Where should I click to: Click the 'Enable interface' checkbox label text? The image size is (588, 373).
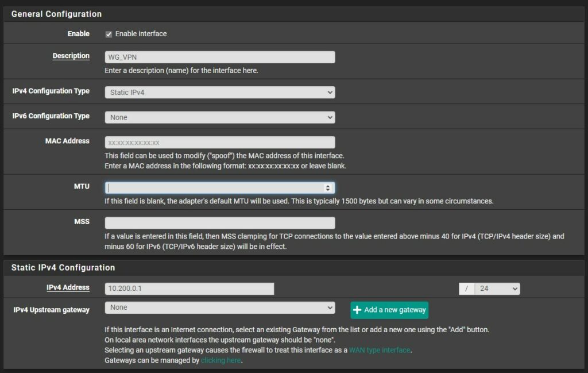pos(141,34)
